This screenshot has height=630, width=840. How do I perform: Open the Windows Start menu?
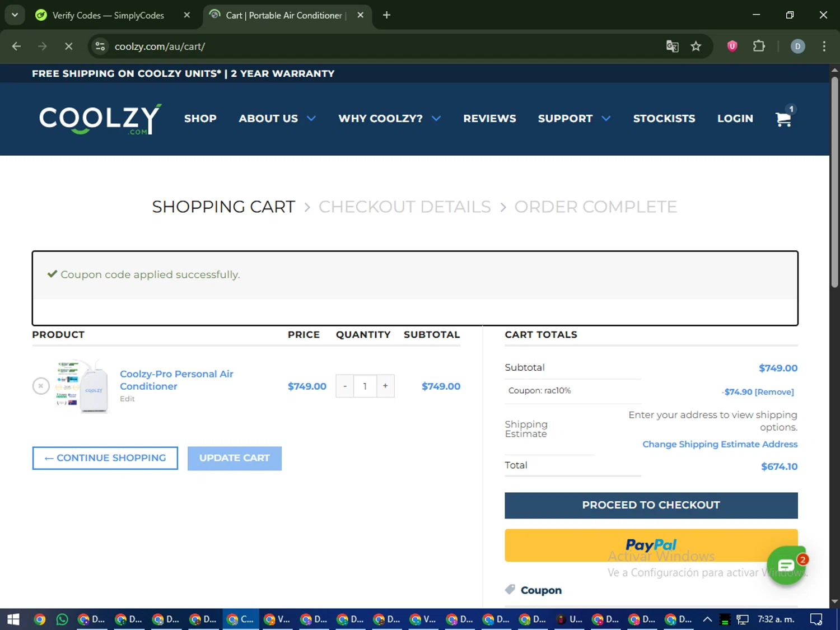point(13,619)
